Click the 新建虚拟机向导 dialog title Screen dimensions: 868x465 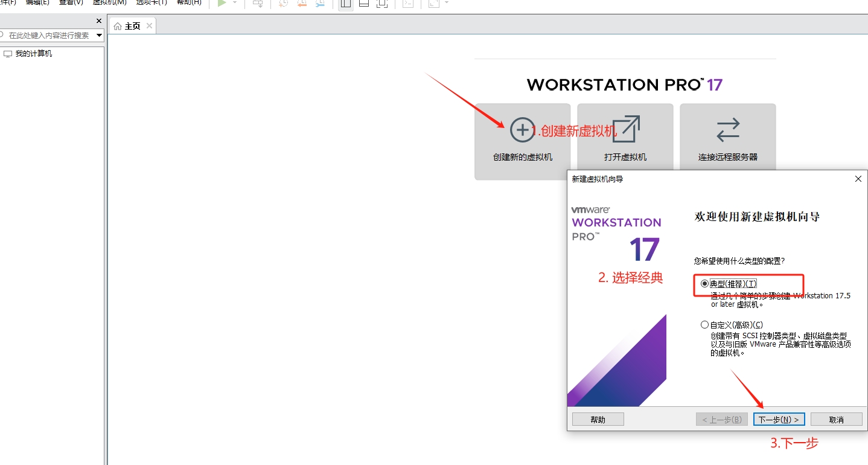click(x=598, y=179)
